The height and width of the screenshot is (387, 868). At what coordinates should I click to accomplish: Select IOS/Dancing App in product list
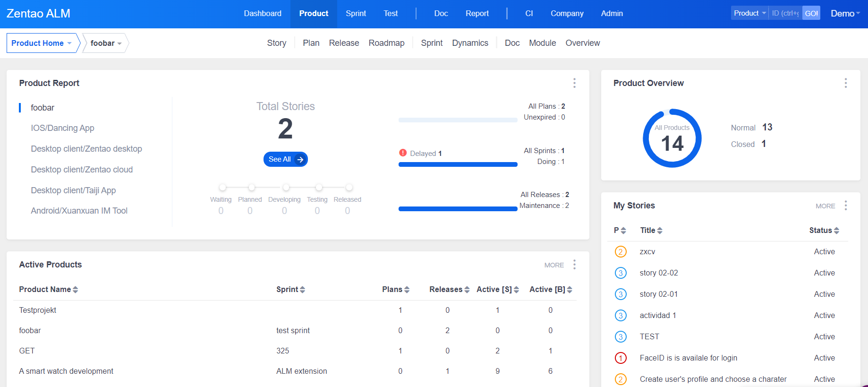pyautogui.click(x=62, y=128)
